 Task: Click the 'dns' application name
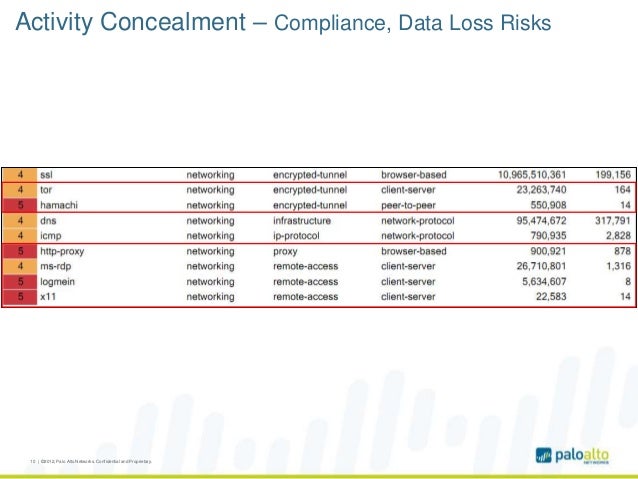coord(48,221)
